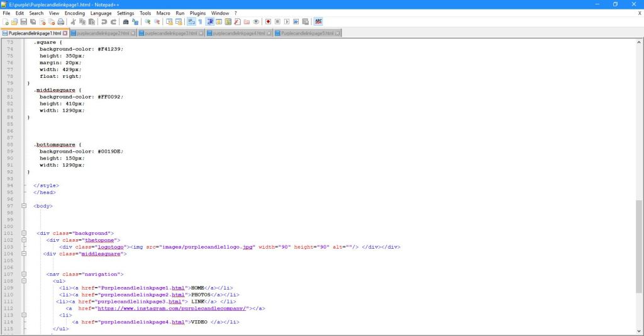The image size is (644, 336).
Task: Open the Plugins menu
Action: (197, 13)
